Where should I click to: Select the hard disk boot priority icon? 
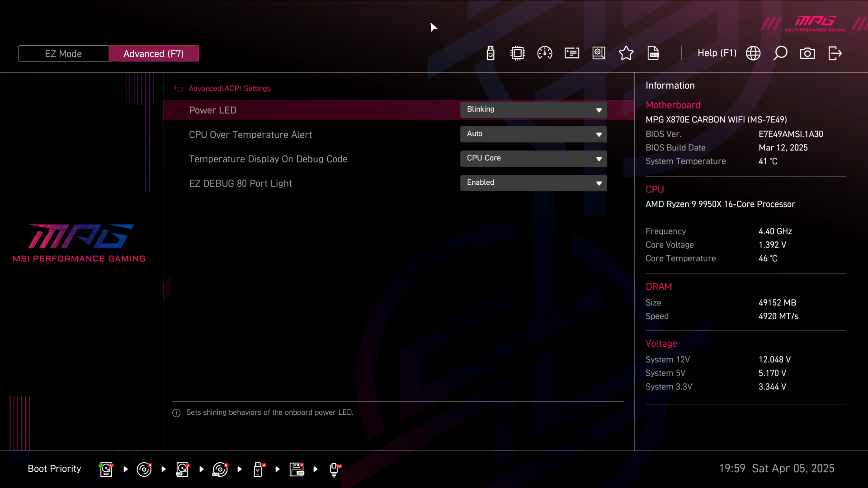(106, 469)
